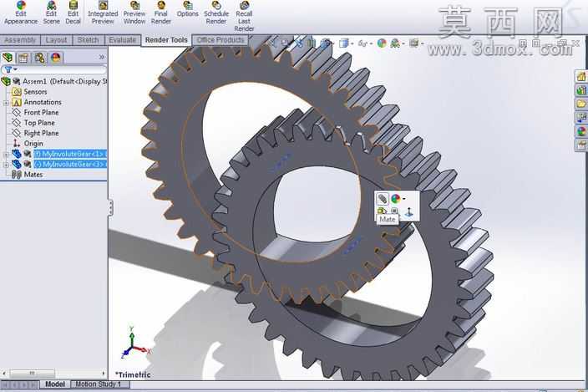Switch to the Sketch tab
588x392 pixels.
(x=88, y=40)
